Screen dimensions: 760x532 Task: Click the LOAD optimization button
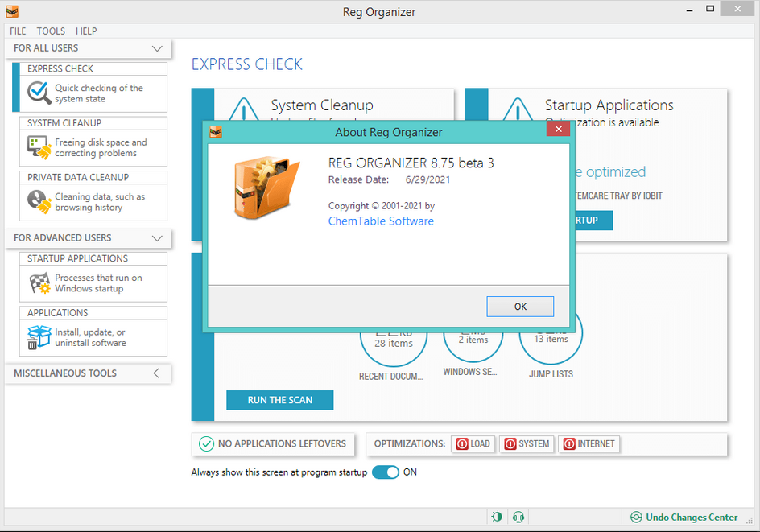(x=473, y=443)
